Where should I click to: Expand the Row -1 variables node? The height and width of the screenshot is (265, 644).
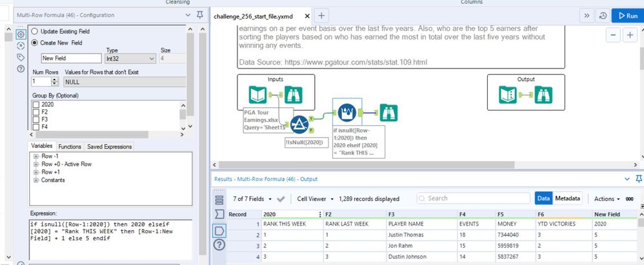36,156
